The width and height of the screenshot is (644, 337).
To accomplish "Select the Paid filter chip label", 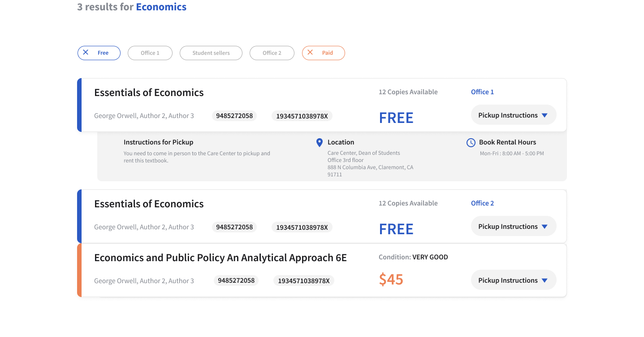I will (328, 53).
